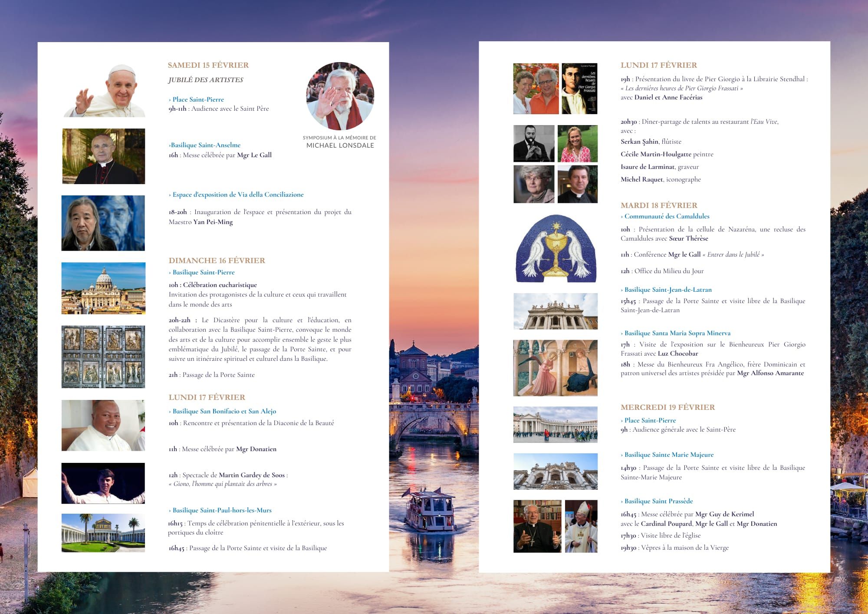868x614 pixels.
Task: Select the MARDI 18 FÉVRIER heading
Action: coord(659,205)
